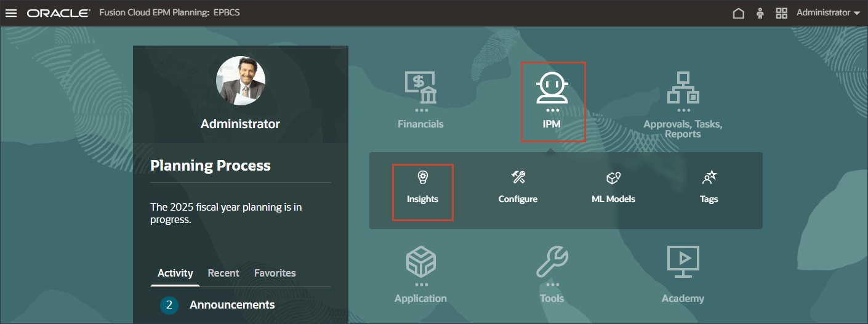Open the ML Models icon
This screenshot has height=324, width=868.
pyautogui.click(x=613, y=178)
